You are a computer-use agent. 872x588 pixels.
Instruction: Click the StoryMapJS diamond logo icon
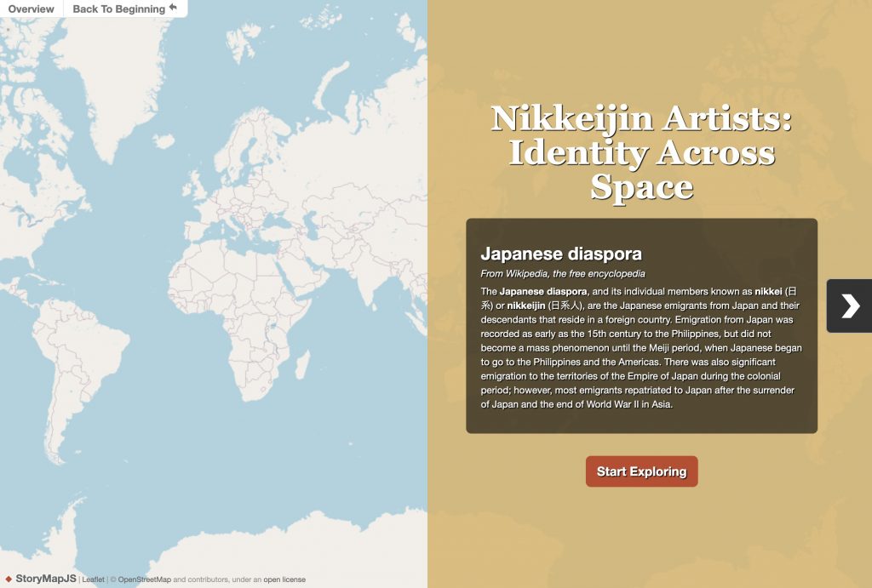(9, 579)
